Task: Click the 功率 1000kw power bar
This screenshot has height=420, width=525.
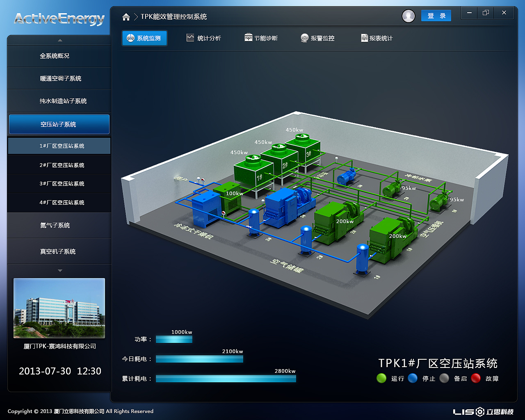Action: coord(174,339)
